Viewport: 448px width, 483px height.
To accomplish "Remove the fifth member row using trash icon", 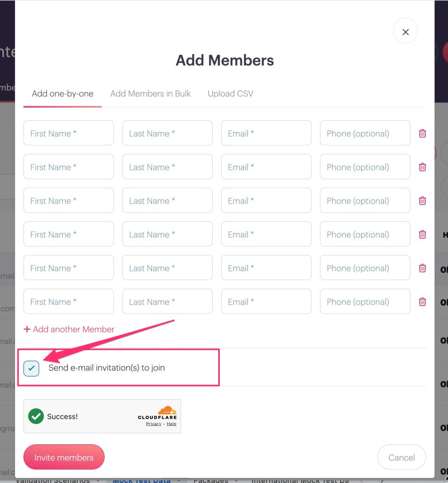I will click(422, 268).
